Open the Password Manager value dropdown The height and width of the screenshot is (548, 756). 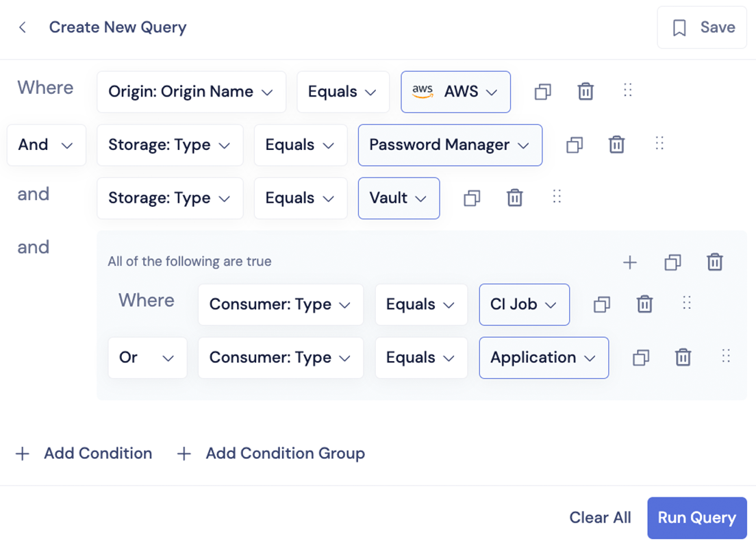(451, 145)
